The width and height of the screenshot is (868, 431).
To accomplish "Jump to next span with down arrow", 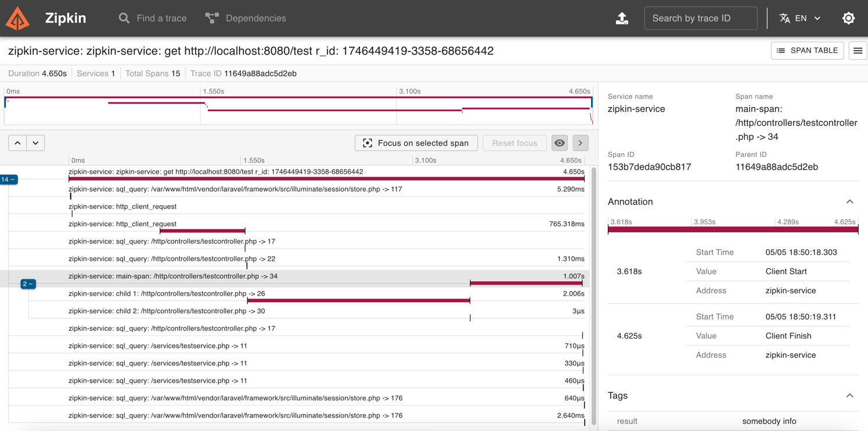I will [x=36, y=143].
